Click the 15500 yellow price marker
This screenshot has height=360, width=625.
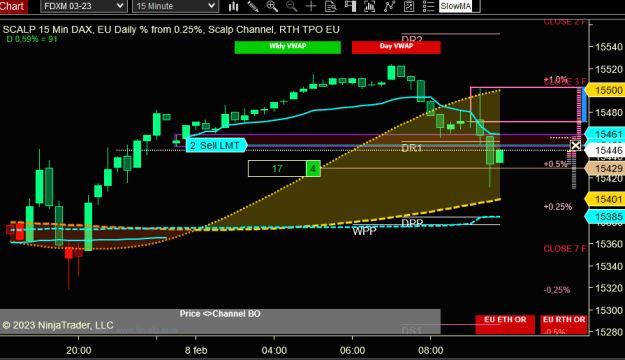(x=605, y=90)
